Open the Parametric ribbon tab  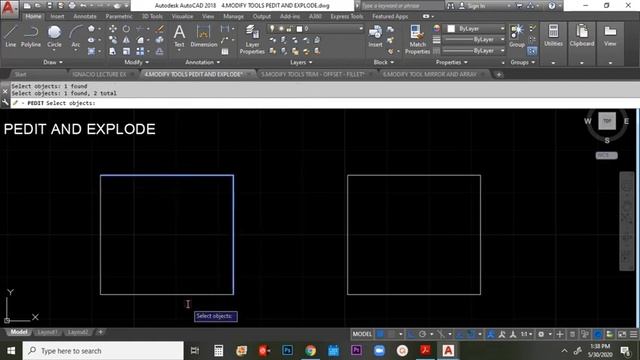click(x=118, y=16)
